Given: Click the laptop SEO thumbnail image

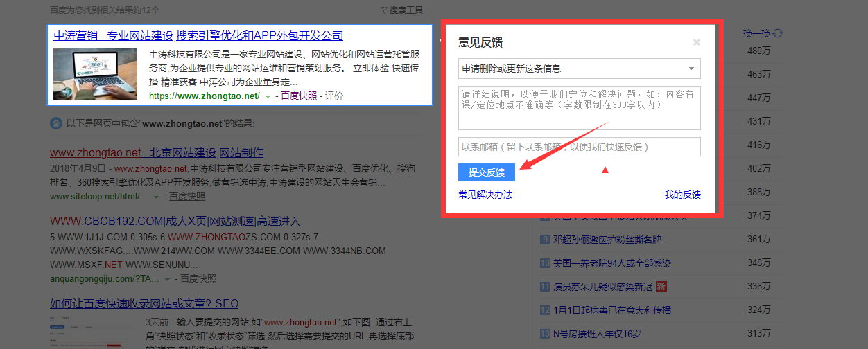Looking at the screenshot, I should [x=95, y=73].
